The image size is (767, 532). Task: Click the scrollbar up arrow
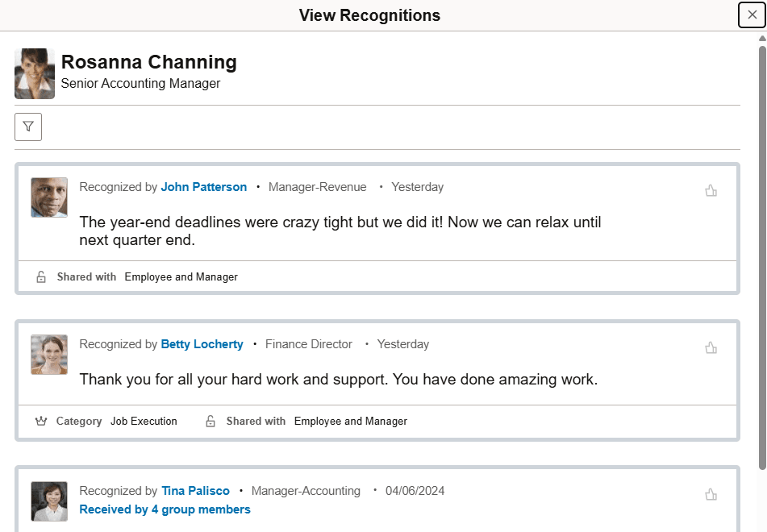point(761,36)
